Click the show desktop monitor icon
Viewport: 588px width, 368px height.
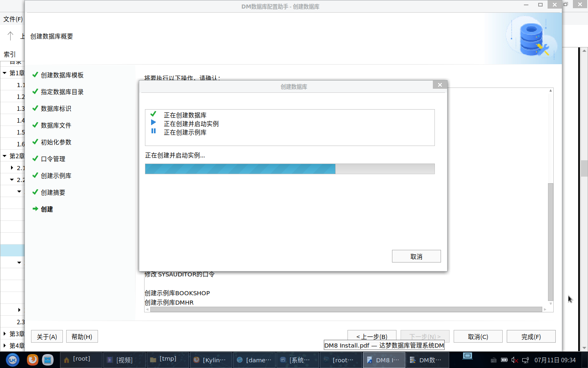click(x=468, y=356)
